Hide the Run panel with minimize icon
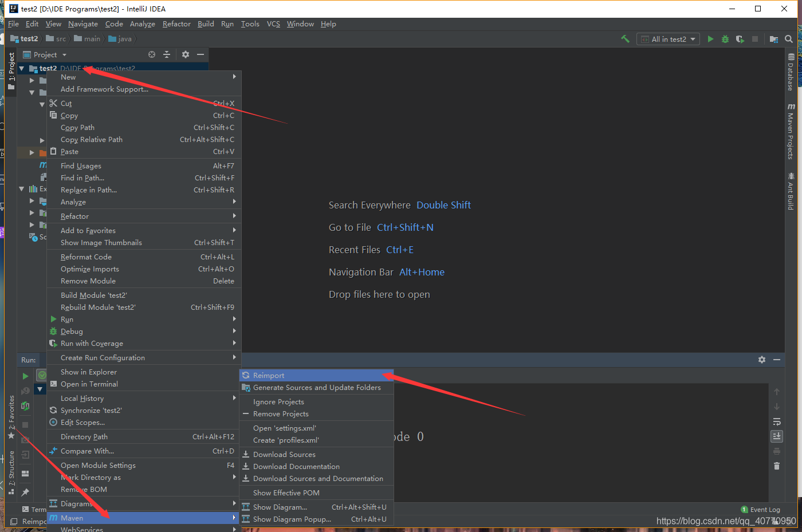 coord(777,360)
